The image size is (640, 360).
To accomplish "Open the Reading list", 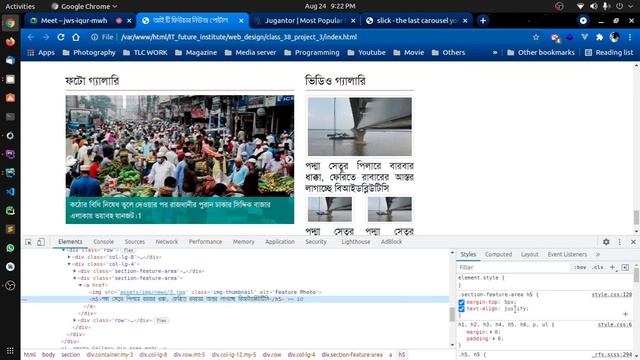I will 609,52.
